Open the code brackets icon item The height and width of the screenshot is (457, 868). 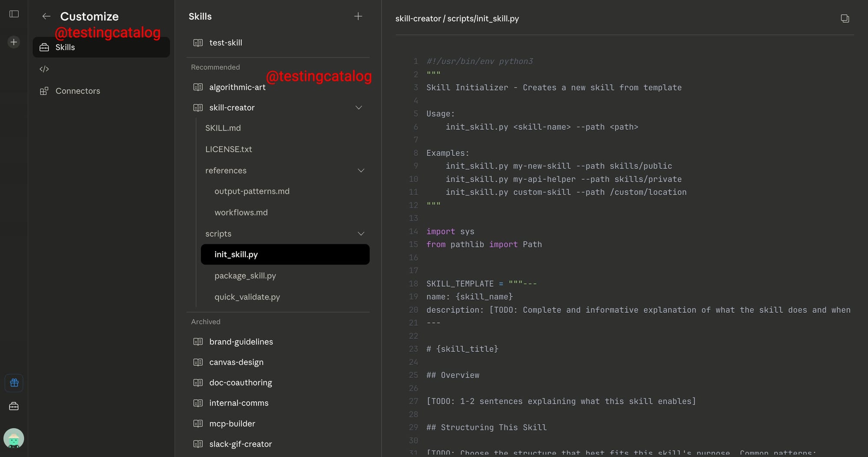(44, 69)
